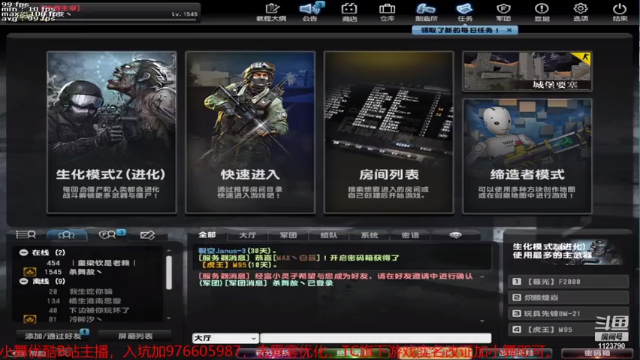Select ranked weapon 2 炽瞳煌焱
This screenshot has width=640, height=360.
[568, 298]
